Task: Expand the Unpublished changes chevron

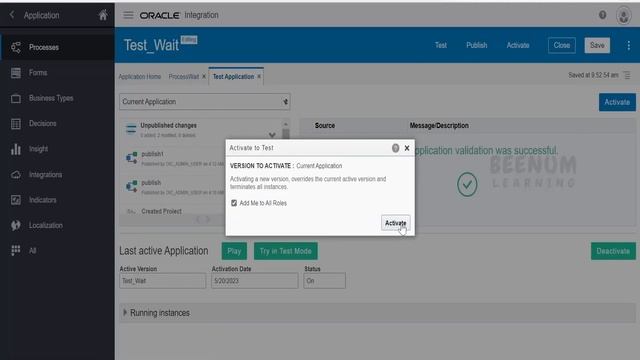Action: [272, 135]
